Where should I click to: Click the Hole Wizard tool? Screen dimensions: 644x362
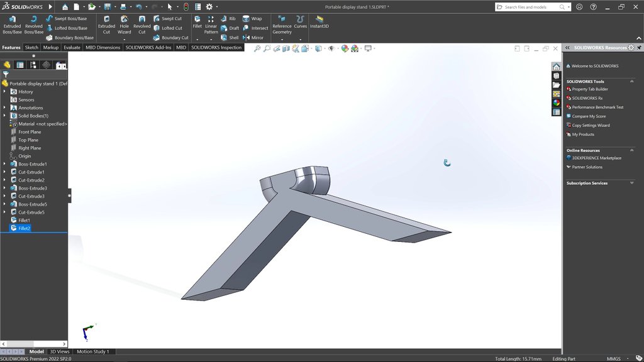pos(124,25)
